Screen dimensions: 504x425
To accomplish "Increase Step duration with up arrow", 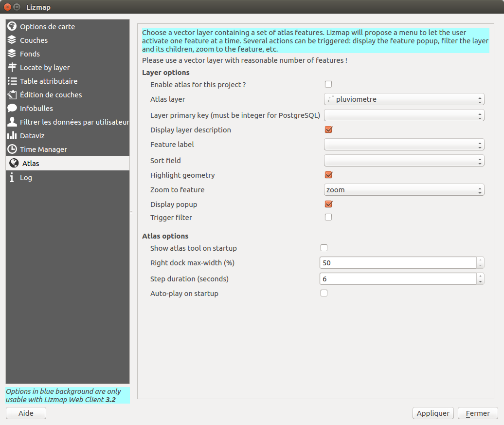I will pyautogui.click(x=480, y=276).
